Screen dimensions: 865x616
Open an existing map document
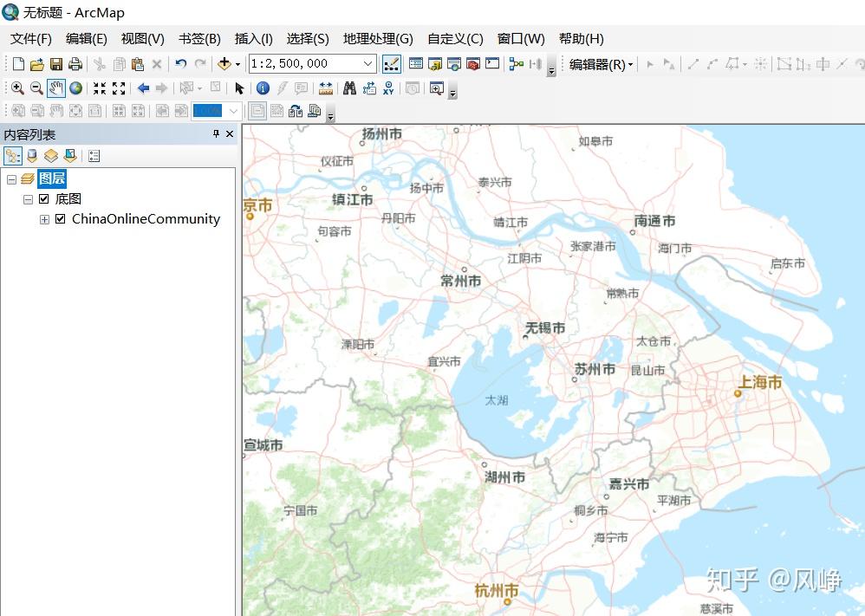tap(37, 64)
